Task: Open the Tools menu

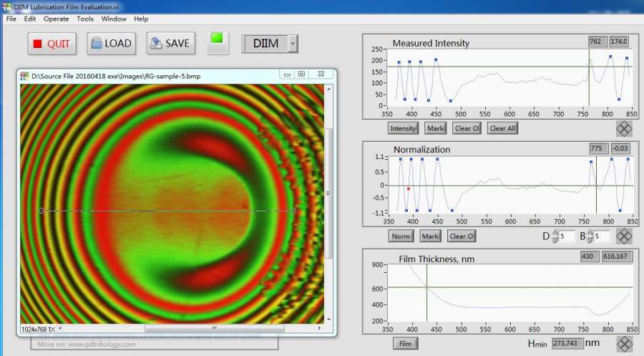Action: [x=85, y=19]
